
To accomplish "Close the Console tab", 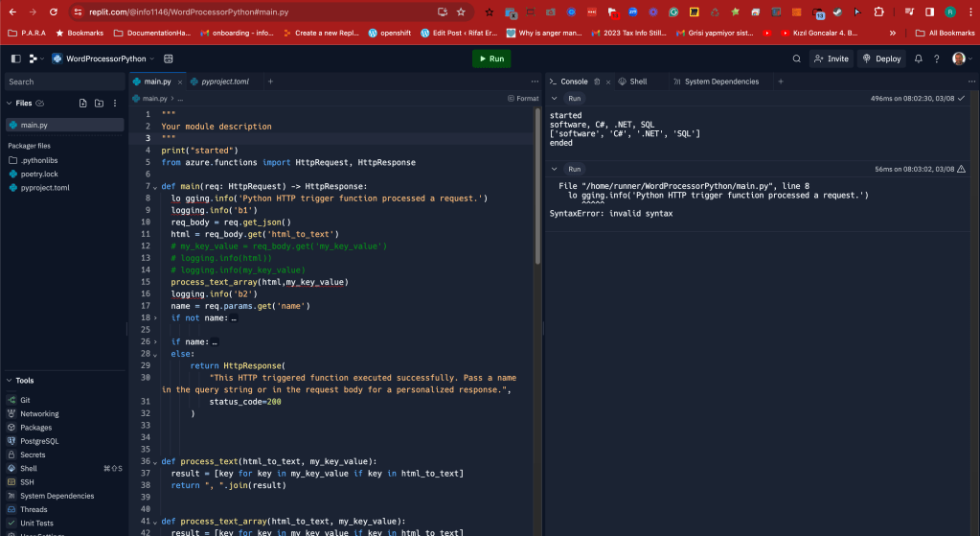I will coord(608,82).
